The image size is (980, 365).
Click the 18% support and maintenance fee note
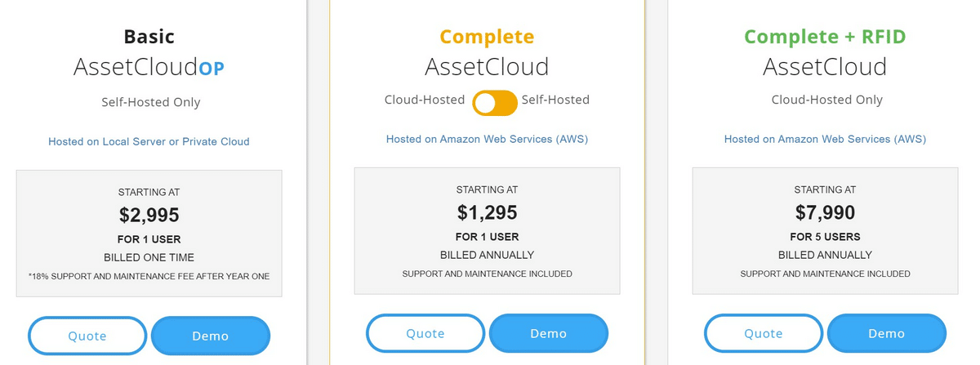(149, 276)
